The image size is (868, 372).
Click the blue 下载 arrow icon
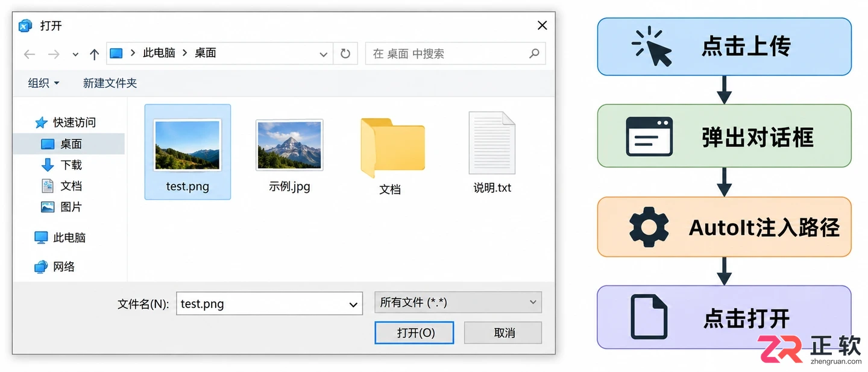tap(48, 165)
